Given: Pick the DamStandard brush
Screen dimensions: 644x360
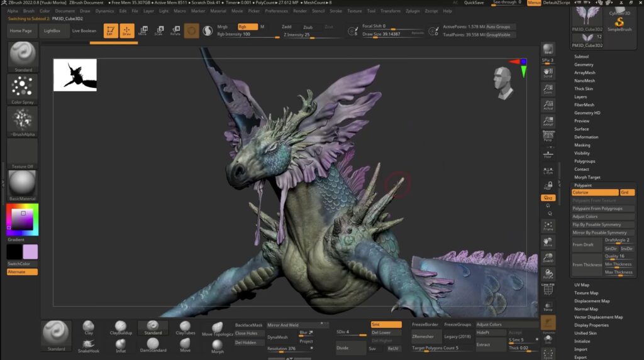Looking at the screenshot, I should (x=153, y=343).
